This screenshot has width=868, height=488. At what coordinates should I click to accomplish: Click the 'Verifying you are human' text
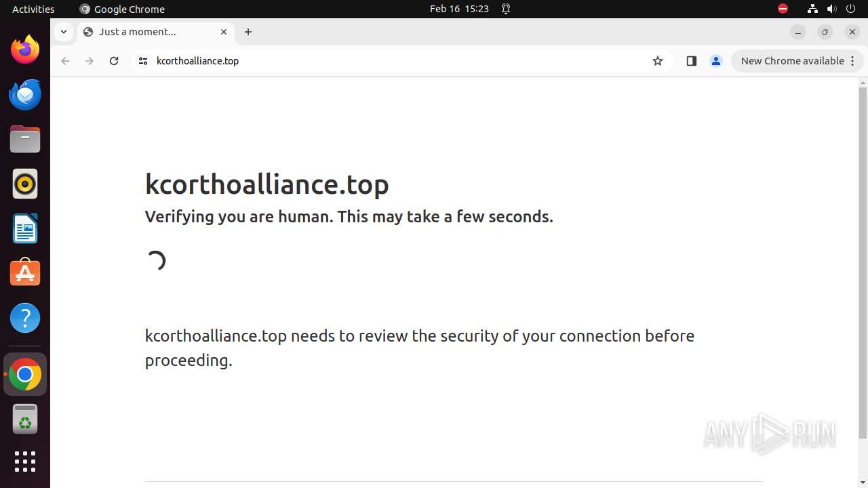(x=349, y=217)
